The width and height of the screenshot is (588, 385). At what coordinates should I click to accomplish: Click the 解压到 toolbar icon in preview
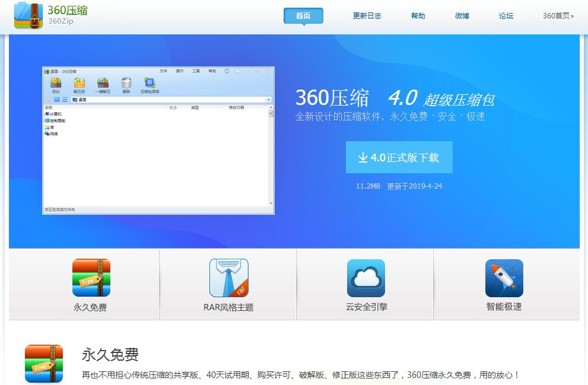pyautogui.click(x=80, y=84)
